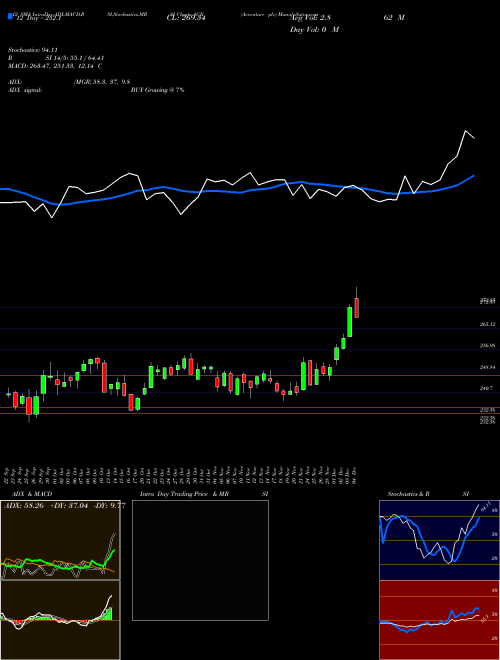500x660 pixels.
Task: Click the 'Stochastics & R SI' panel title
Action: click(428, 494)
